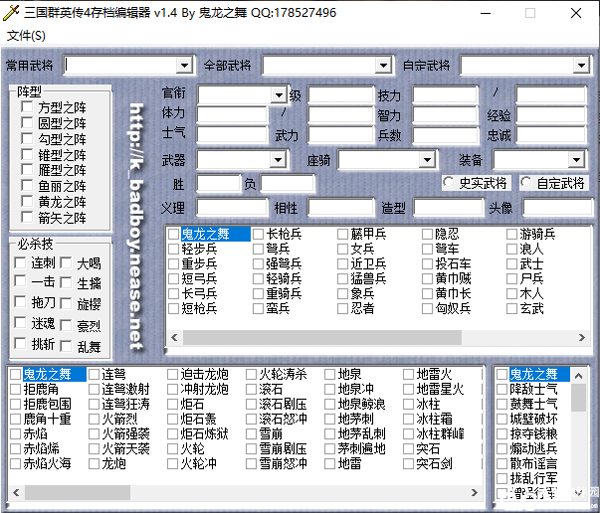Click the 体力 input field
Image resolution: width=600 pixels, height=513 pixels.
coord(232,114)
